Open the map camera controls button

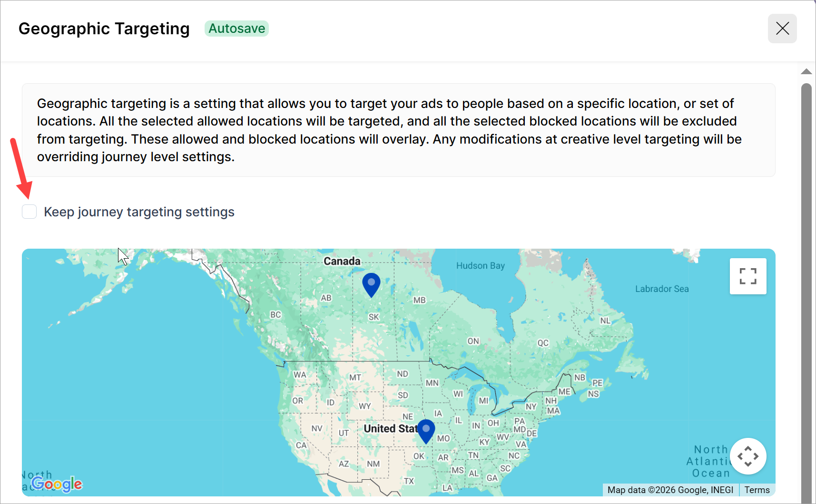click(748, 456)
